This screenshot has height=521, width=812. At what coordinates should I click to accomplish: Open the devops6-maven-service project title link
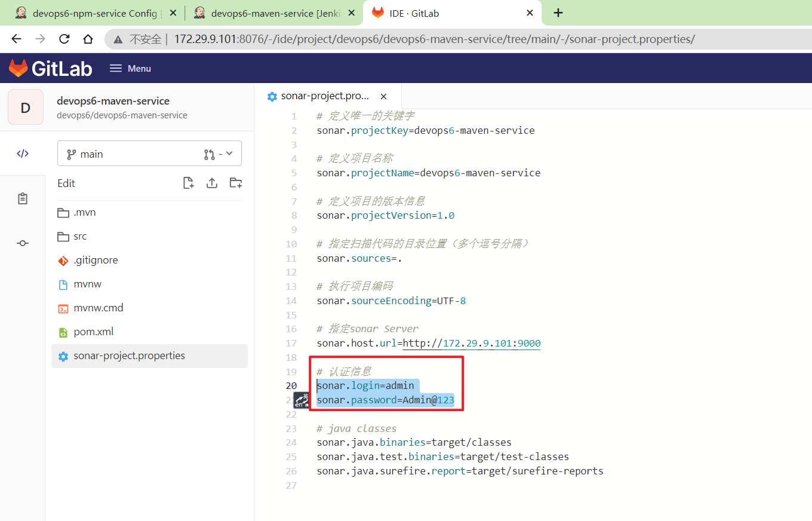click(113, 100)
